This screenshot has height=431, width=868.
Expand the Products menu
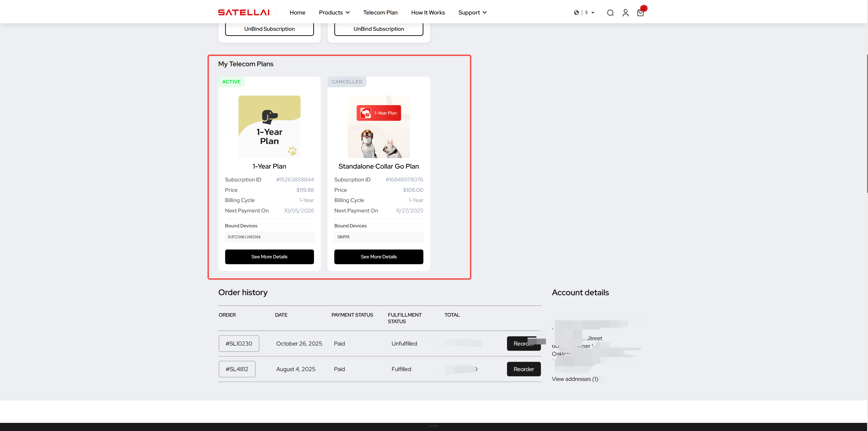(334, 12)
